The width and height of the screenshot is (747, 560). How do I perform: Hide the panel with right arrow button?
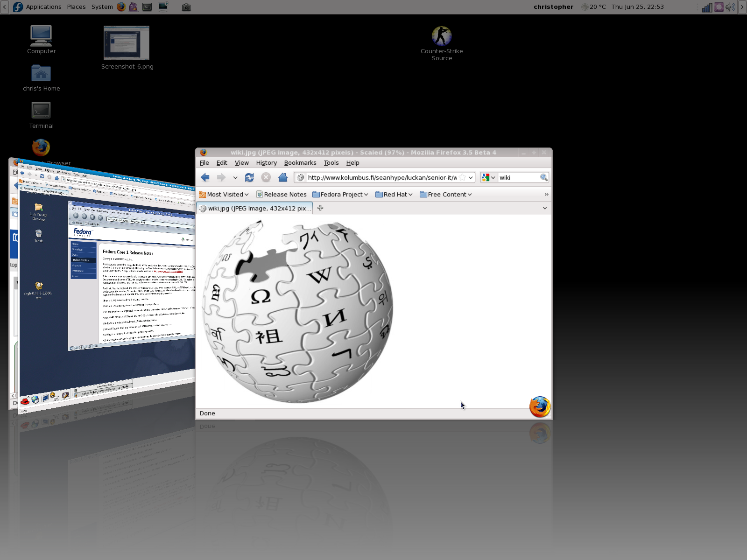coord(742,7)
